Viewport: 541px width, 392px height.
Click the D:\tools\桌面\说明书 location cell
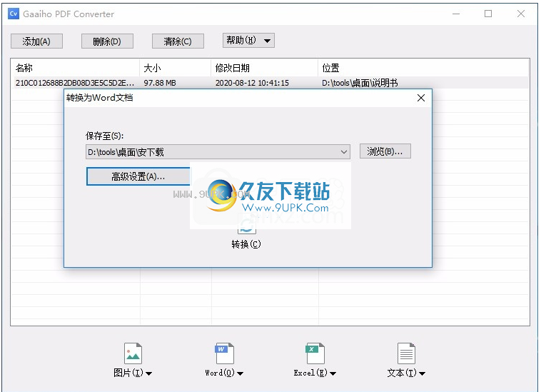tap(360, 83)
